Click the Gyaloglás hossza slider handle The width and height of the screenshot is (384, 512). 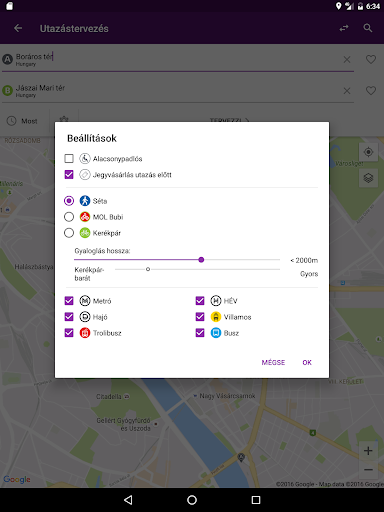click(201, 260)
